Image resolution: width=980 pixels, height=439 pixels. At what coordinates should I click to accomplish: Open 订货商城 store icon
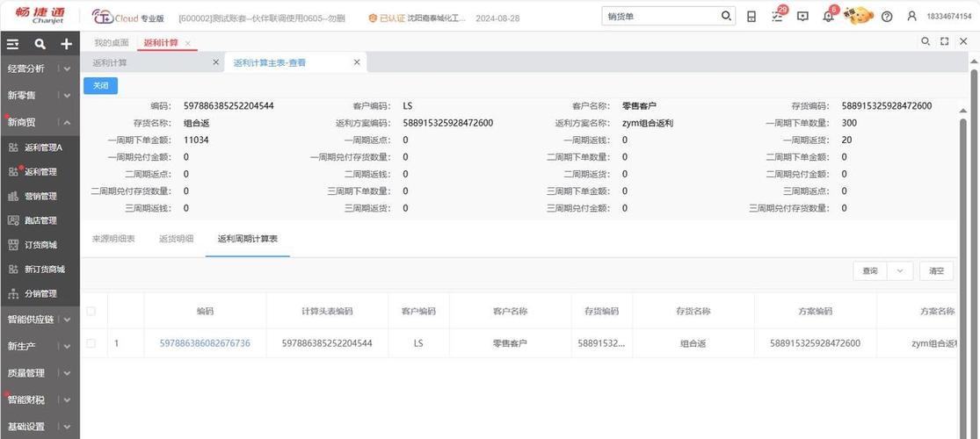pyautogui.click(x=14, y=245)
